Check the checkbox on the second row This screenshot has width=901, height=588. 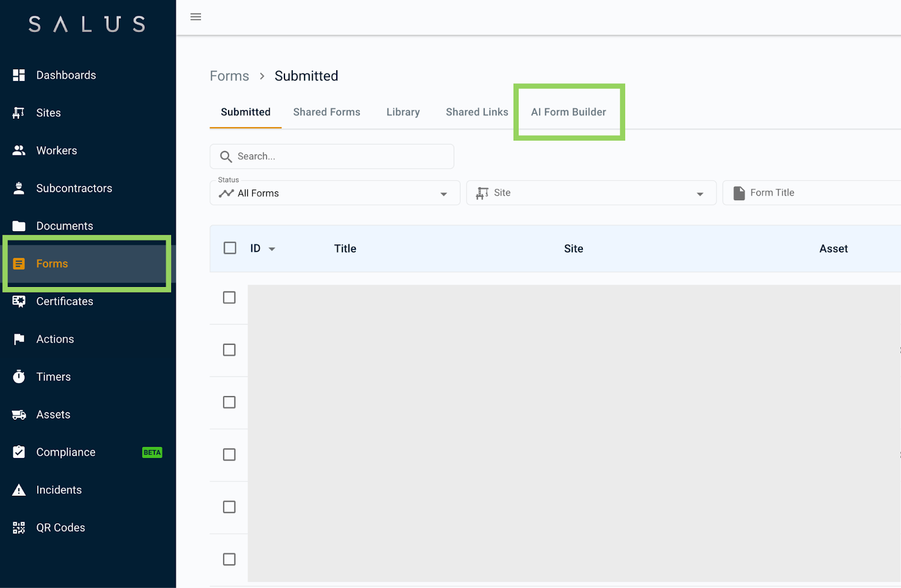[x=229, y=349]
